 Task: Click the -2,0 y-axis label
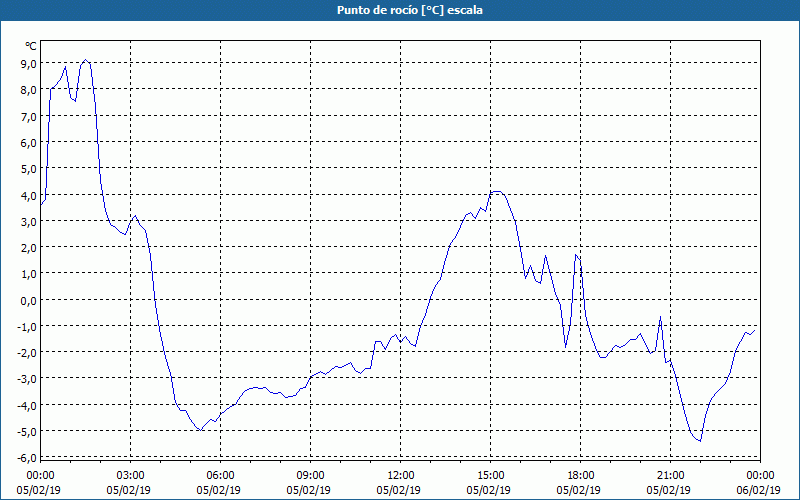(x=26, y=353)
